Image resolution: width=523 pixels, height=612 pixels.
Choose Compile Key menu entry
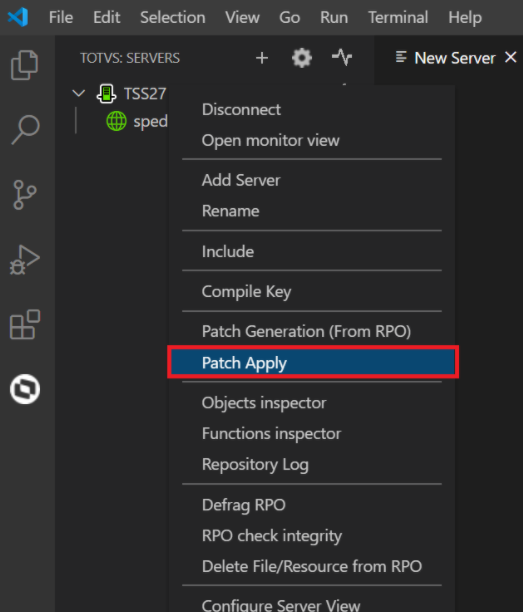246,292
